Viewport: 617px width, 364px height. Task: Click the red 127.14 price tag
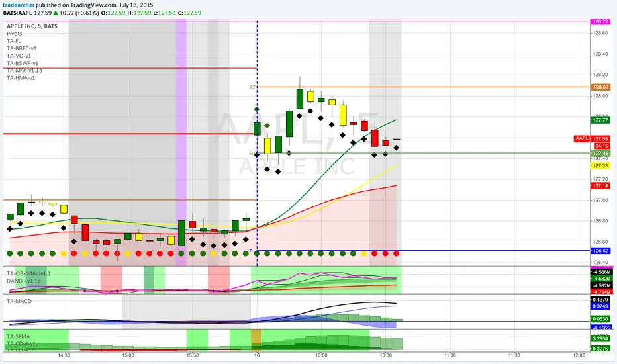click(x=600, y=186)
